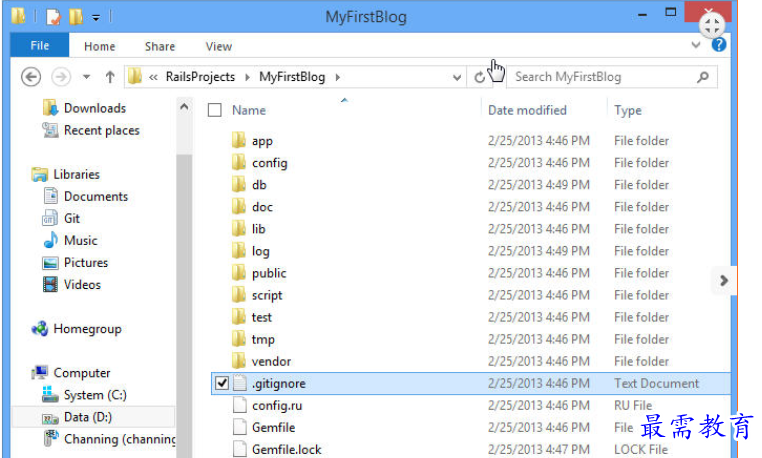Sort by the Date modified column header
Screen dimensions: 762x458
coord(527,110)
